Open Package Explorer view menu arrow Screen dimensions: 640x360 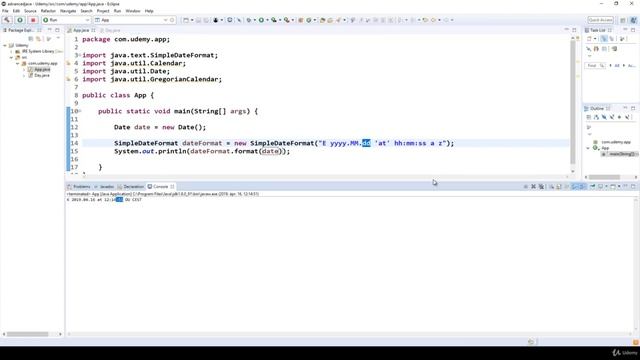point(58,38)
